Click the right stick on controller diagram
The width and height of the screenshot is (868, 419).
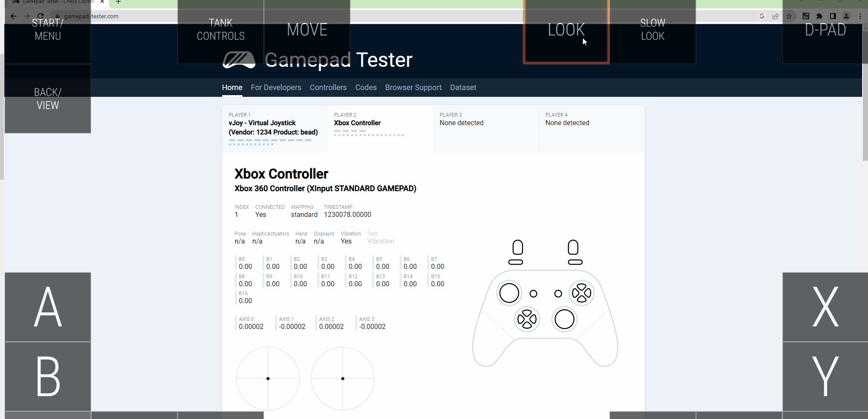coord(565,319)
